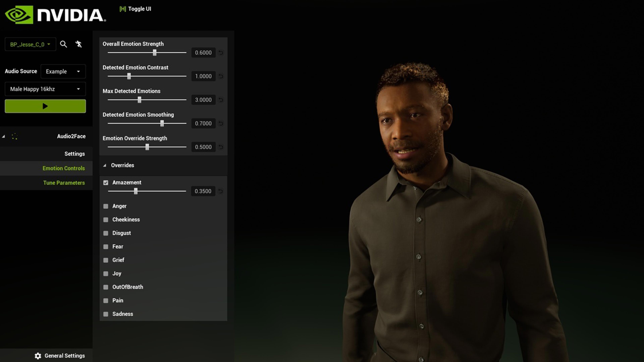Open the character search magnifier
Viewport: 644px width, 362px height.
64,44
